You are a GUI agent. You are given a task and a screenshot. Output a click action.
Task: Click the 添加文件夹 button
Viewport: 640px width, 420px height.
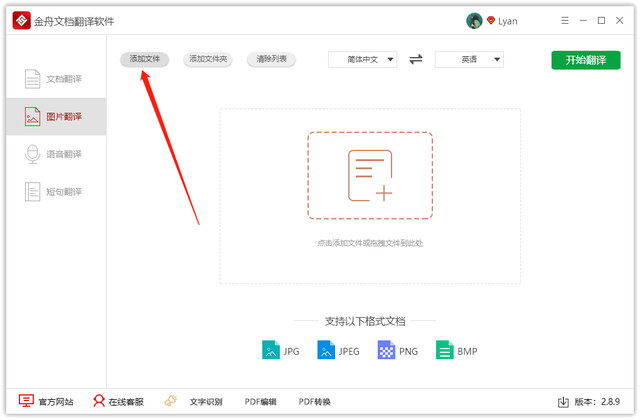click(208, 59)
